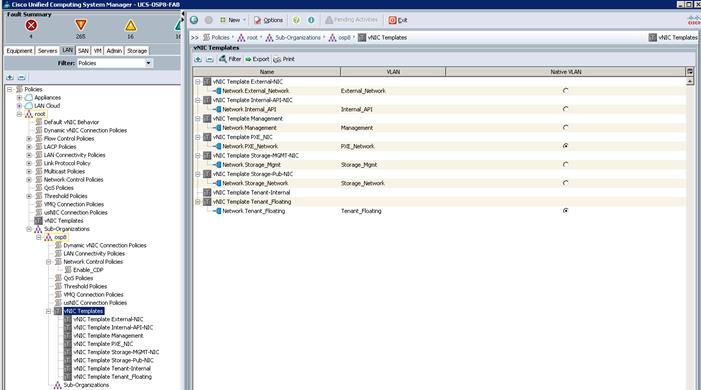The width and height of the screenshot is (701, 390).
Task: Sort table by VLAN column header
Action: click(x=393, y=72)
